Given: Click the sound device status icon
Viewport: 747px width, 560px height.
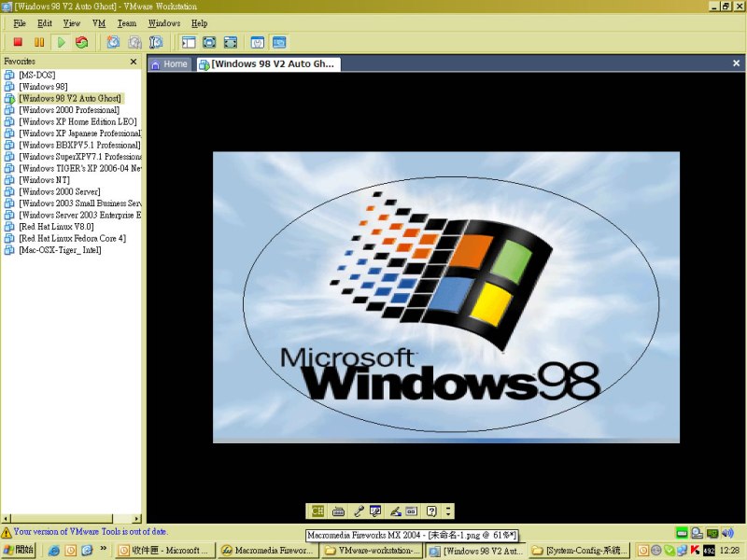Looking at the screenshot, I should [x=728, y=533].
